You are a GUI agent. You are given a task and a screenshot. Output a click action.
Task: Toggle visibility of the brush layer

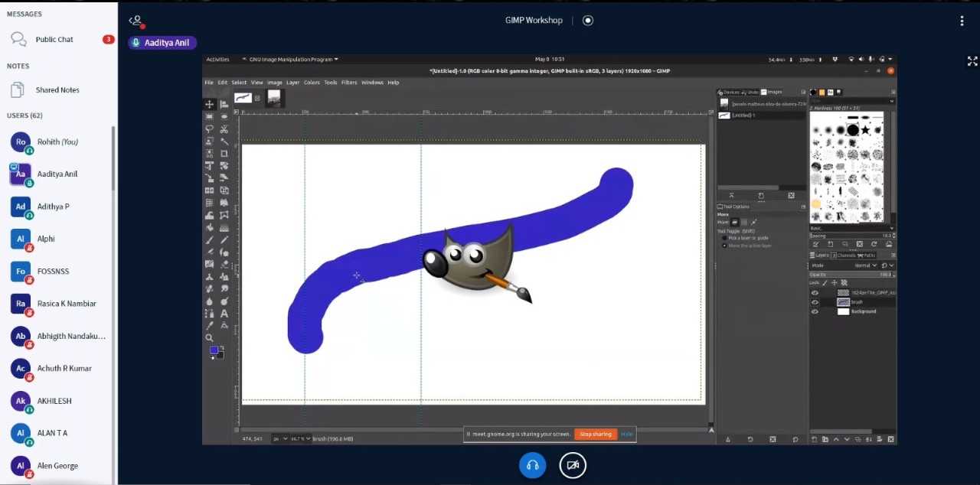click(815, 302)
